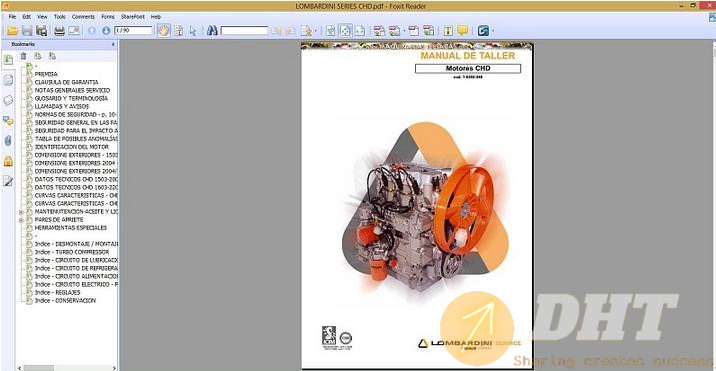Open the GLOSARIO Y TERMINOLOGÍA bookmark
This screenshot has width=716, height=371.
tap(71, 98)
